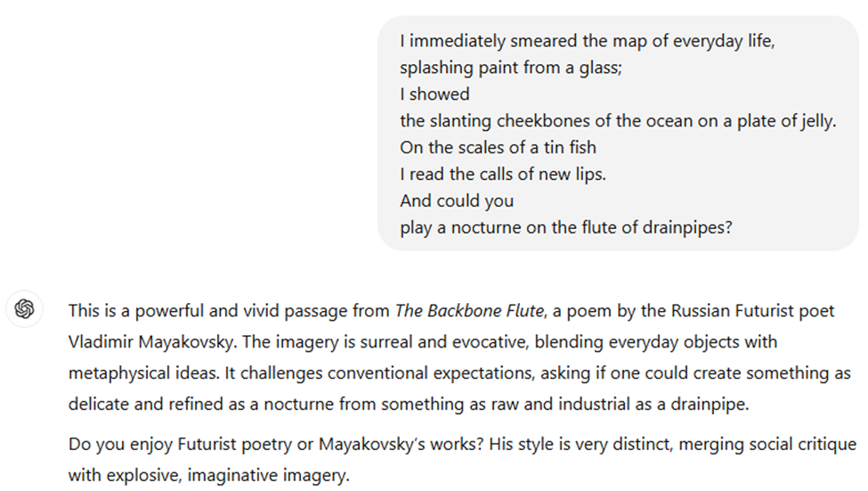Click the line "On the scales of a tin fish"
Image resolution: width=868 pixels, height=491 pixels.
click(498, 148)
